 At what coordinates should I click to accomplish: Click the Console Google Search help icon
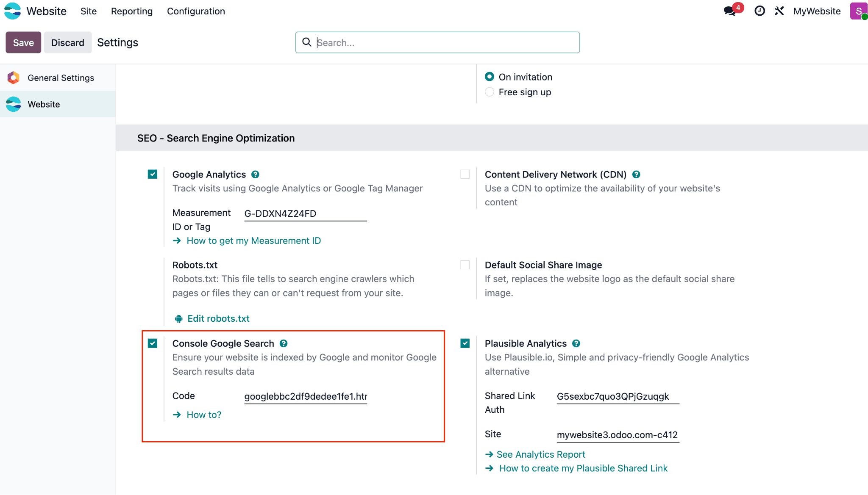pos(284,343)
